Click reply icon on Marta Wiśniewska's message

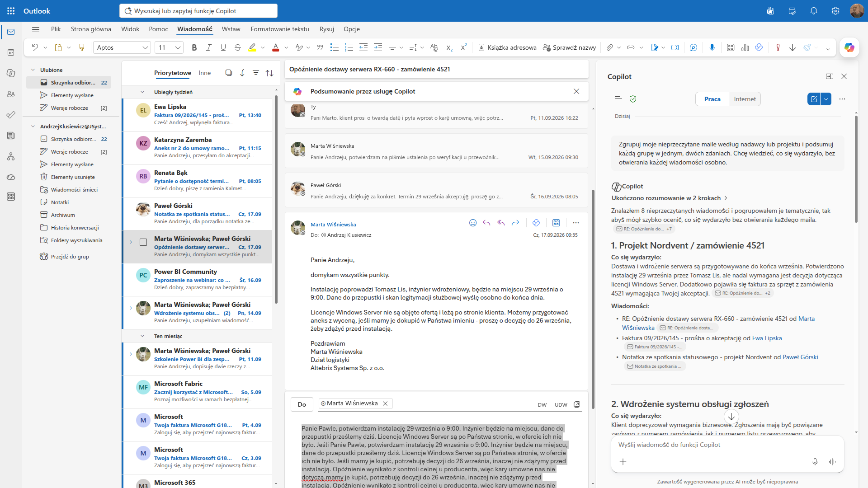(x=486, y=223)
